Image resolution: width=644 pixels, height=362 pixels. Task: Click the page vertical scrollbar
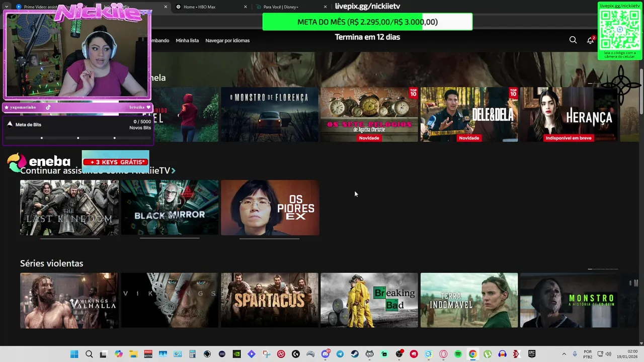point(641,90)
